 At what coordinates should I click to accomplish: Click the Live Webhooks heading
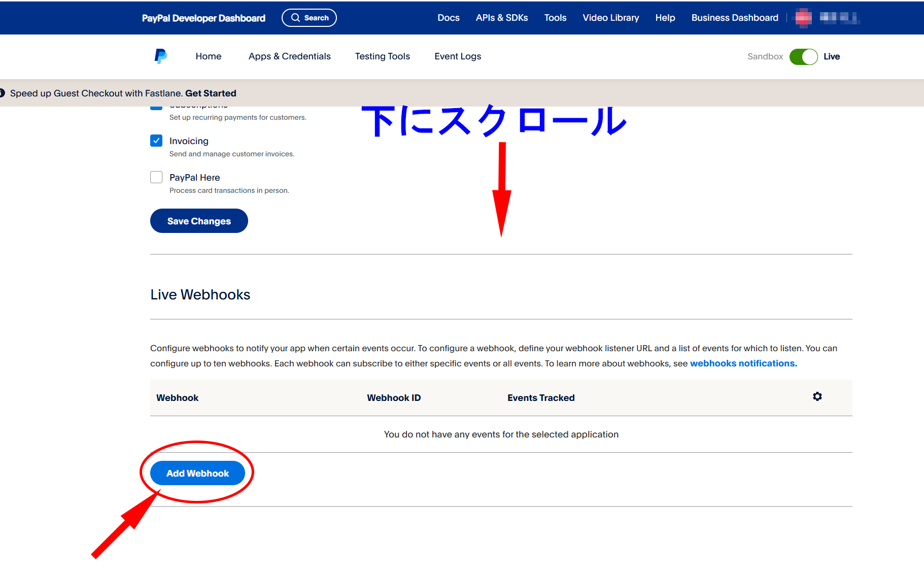[x=200, y=294]
